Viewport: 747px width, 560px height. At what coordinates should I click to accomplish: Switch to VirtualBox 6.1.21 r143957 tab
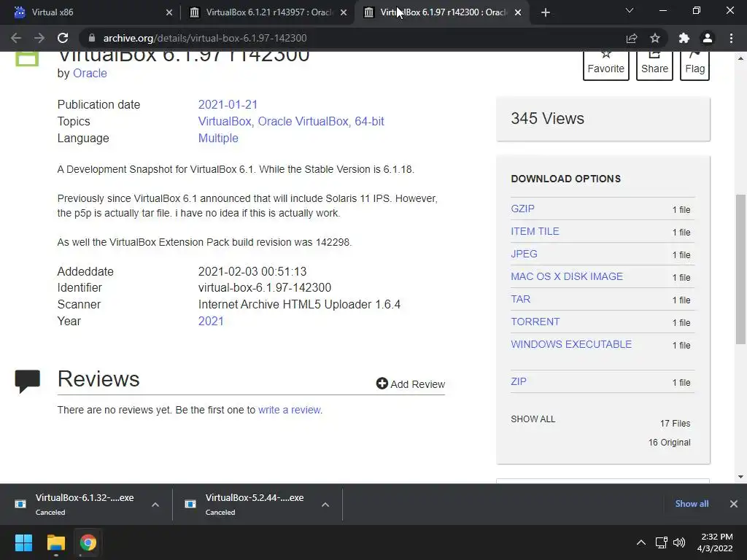click(267, 12)
